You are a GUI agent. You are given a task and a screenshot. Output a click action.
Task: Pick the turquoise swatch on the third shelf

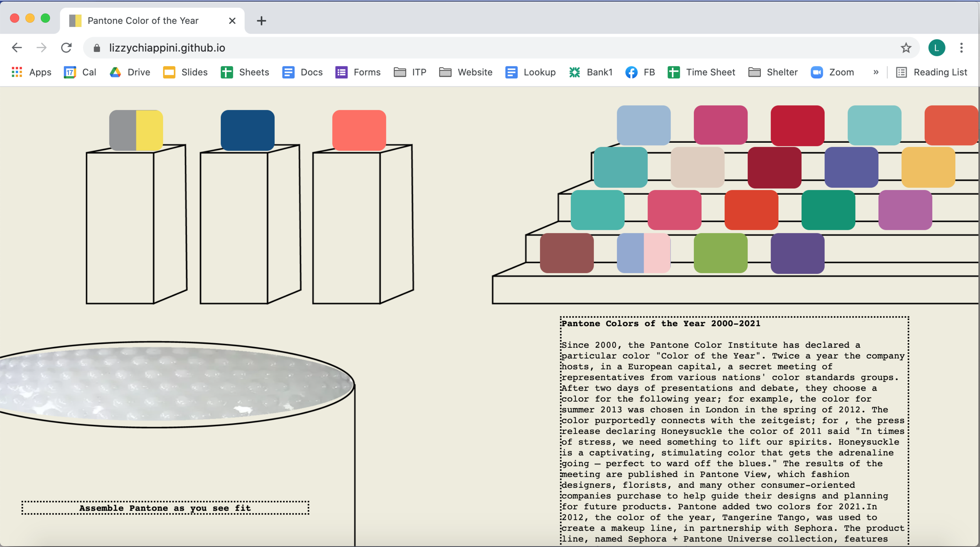tap(597, 210)
